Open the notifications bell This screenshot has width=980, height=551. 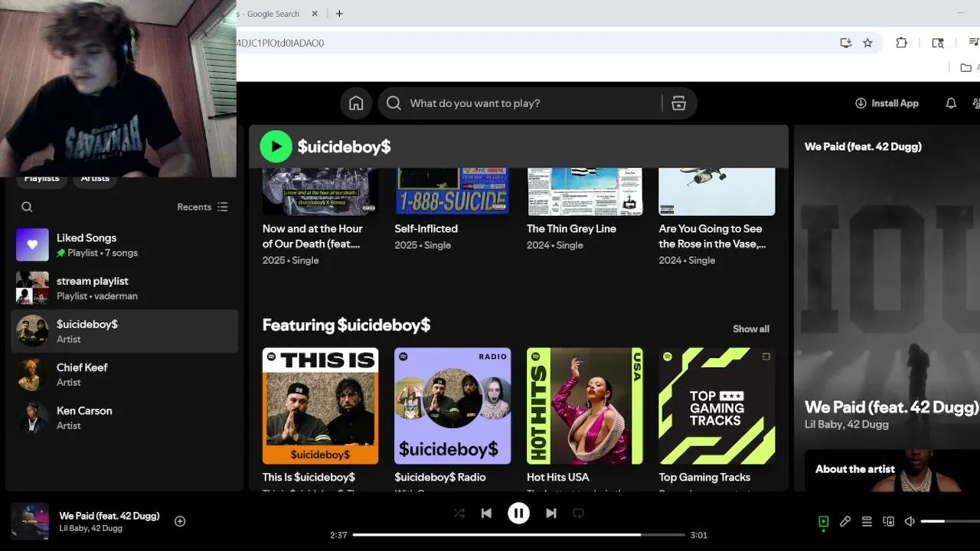951,103
